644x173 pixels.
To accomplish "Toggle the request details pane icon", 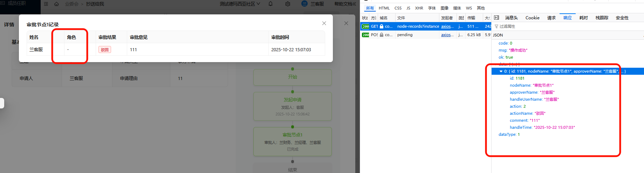I will (x=496, y=18).
